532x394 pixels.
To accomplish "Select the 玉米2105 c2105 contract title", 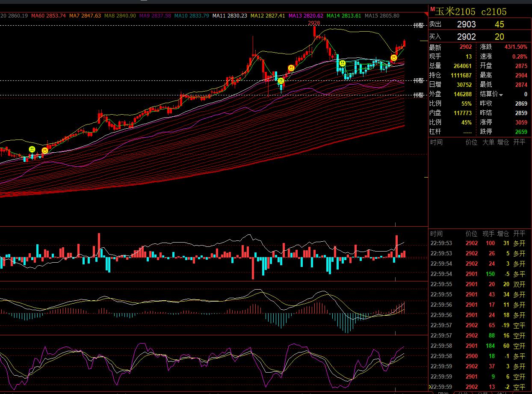I will click(x=471, y=12).
